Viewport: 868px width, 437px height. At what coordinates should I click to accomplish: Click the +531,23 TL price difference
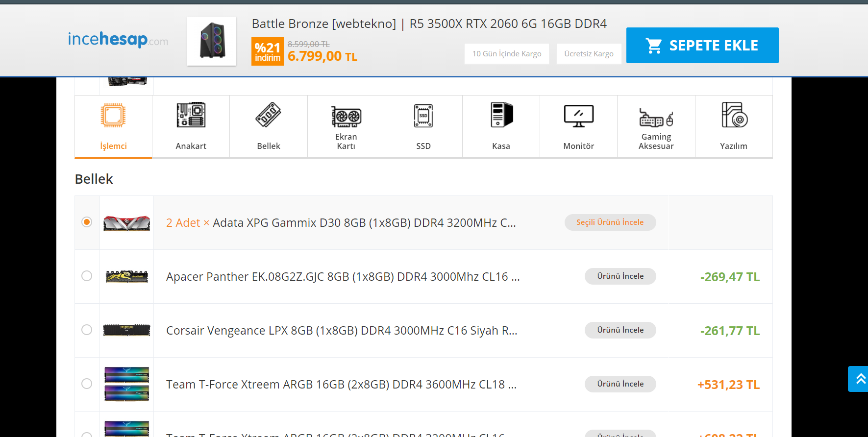(729, 385)
